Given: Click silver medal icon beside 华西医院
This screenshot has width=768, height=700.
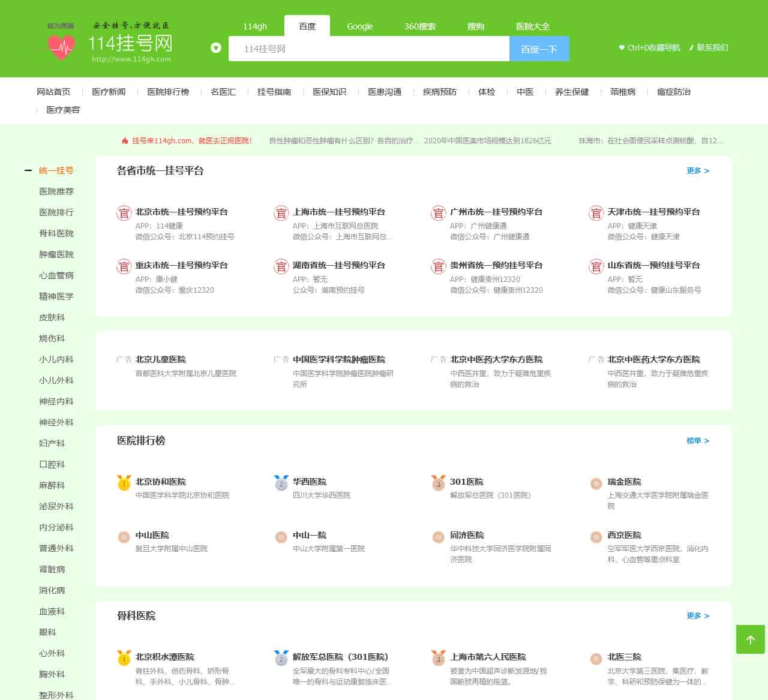Looking at the screenshot, I should point(281,482).
